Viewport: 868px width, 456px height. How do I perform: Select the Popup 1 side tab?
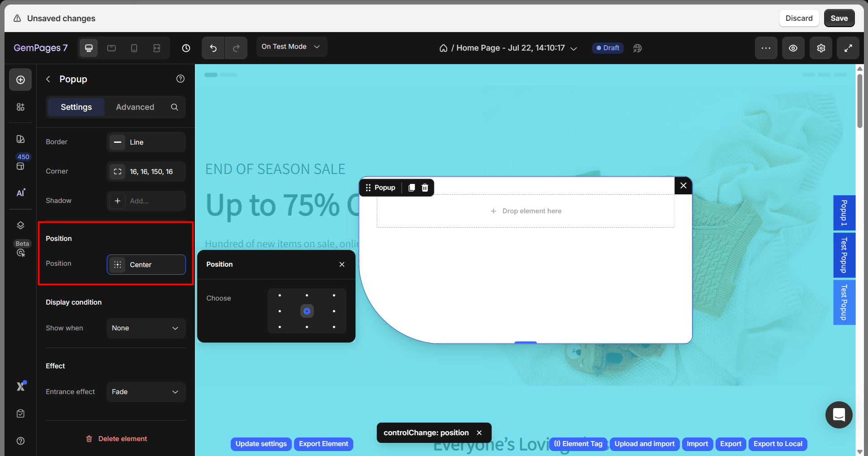point(844,212)
